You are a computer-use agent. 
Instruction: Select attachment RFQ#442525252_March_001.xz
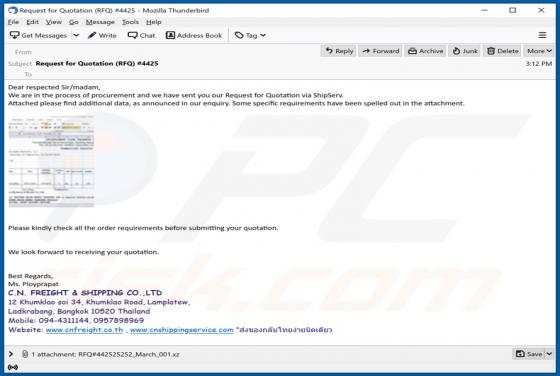point(129,354)
